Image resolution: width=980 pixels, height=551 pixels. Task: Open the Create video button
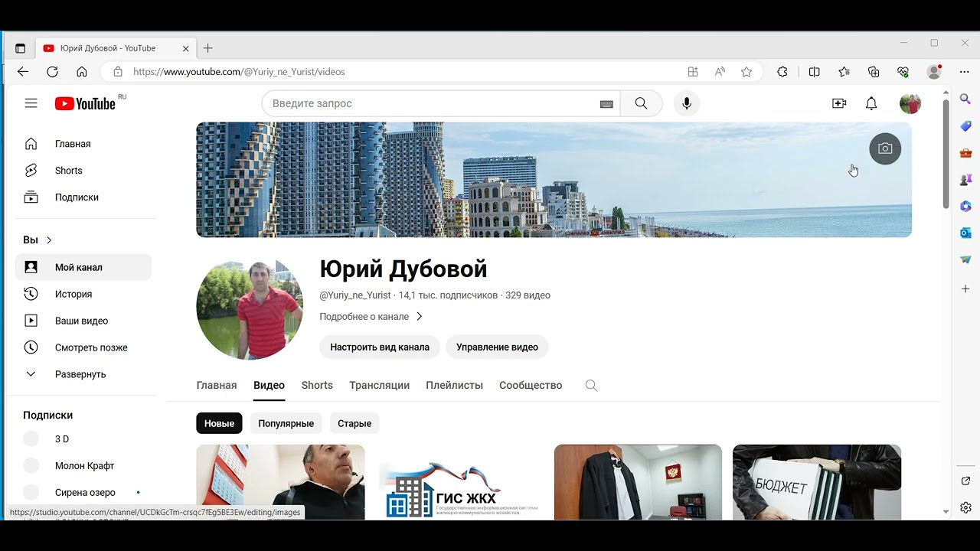tap(839, 103)
